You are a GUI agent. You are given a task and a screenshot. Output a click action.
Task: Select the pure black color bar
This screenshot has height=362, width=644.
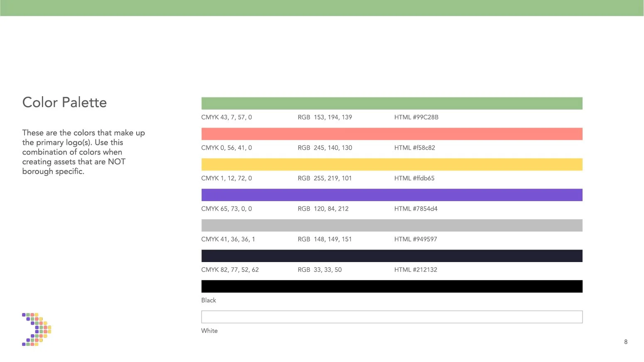pos(392,286)
